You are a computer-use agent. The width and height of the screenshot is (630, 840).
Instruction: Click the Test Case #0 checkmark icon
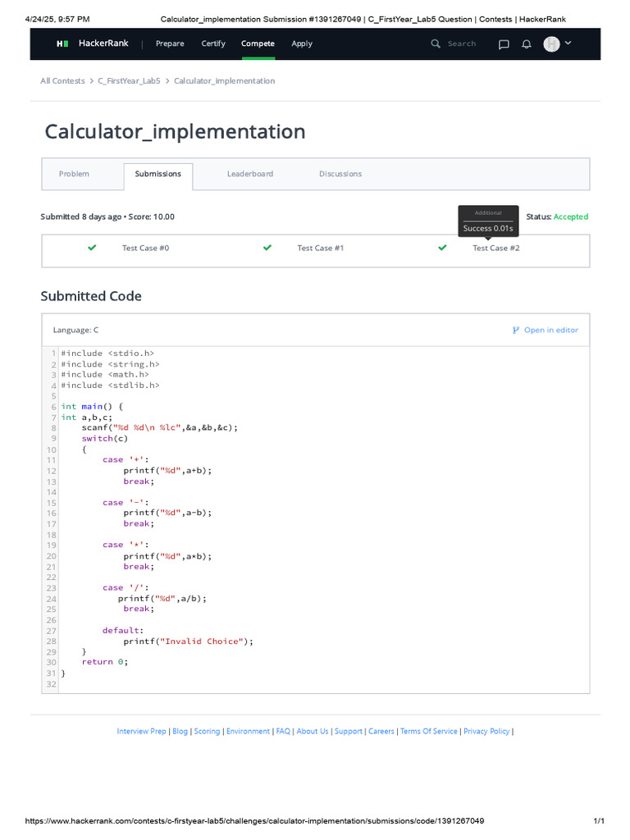(92, 247)
